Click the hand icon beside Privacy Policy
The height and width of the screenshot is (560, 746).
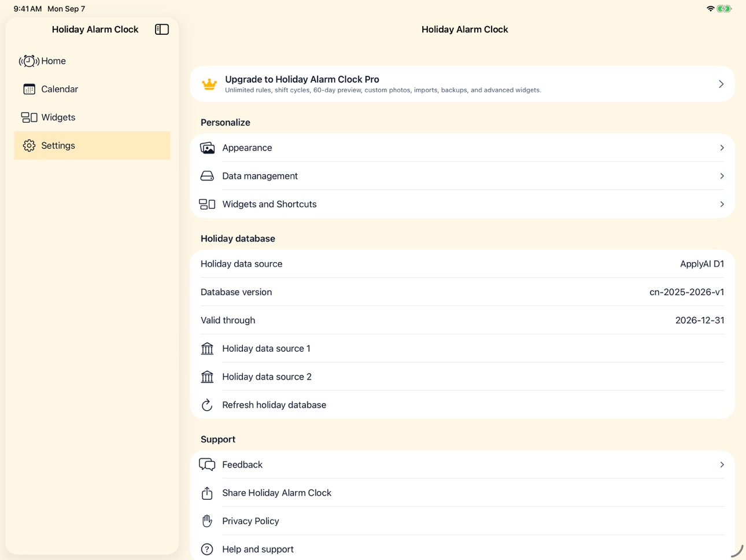(207, 521)
